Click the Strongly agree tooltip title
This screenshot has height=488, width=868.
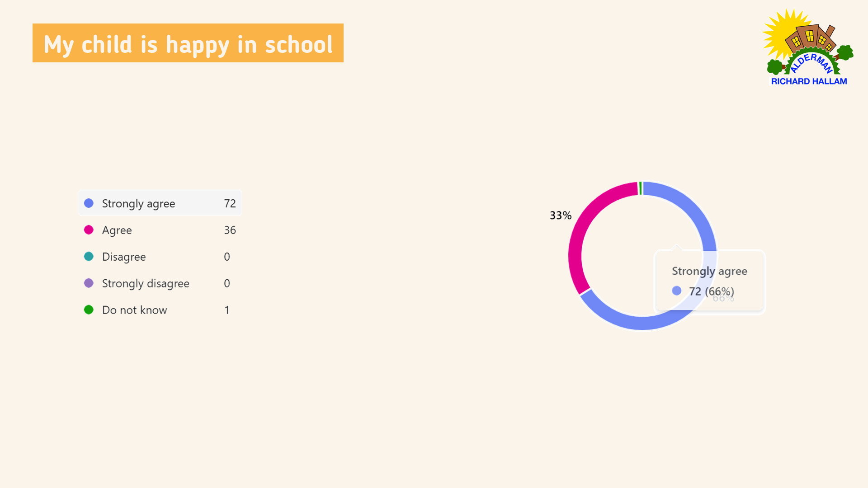(709, 271)
